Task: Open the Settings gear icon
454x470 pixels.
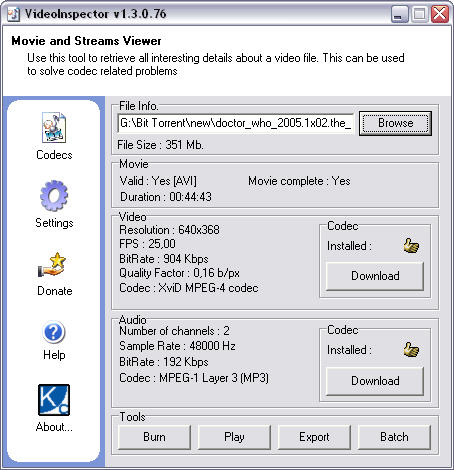Action: pos(54,196)
